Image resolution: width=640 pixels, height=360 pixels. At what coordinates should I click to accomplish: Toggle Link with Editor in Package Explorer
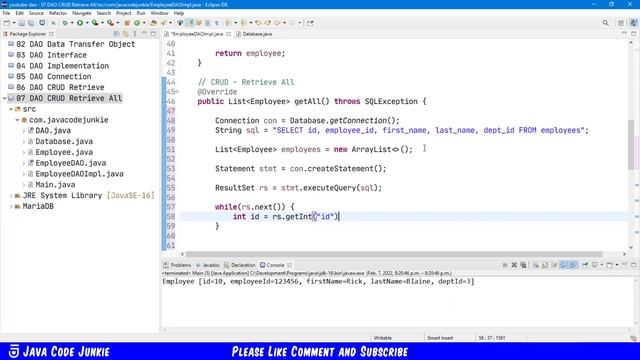(x=126, y=34)
